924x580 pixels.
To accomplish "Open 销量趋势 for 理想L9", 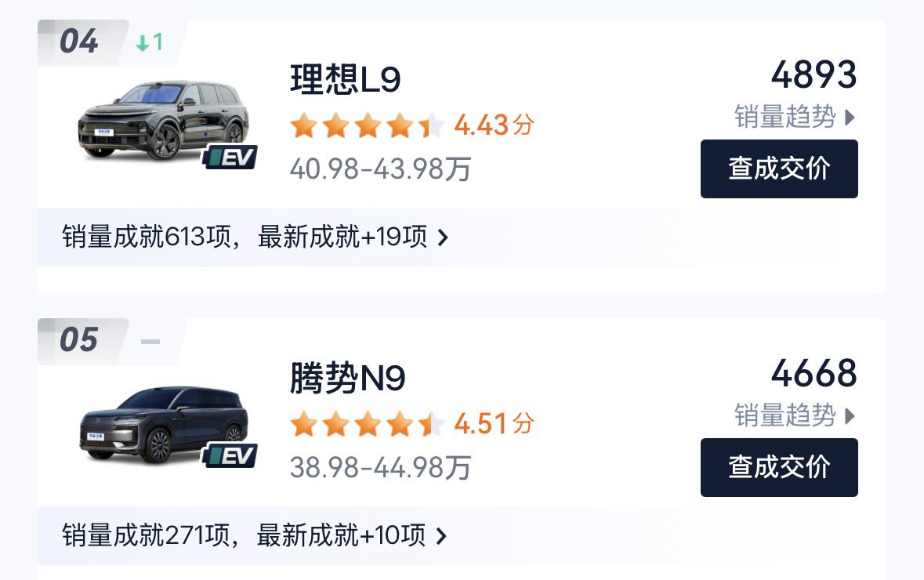I will (x=785, y=117).
